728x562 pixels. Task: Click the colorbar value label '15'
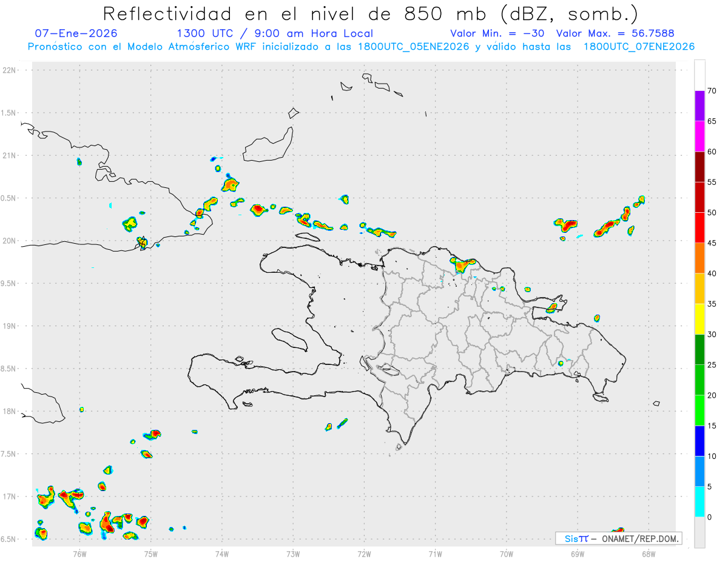click(713, 426)
